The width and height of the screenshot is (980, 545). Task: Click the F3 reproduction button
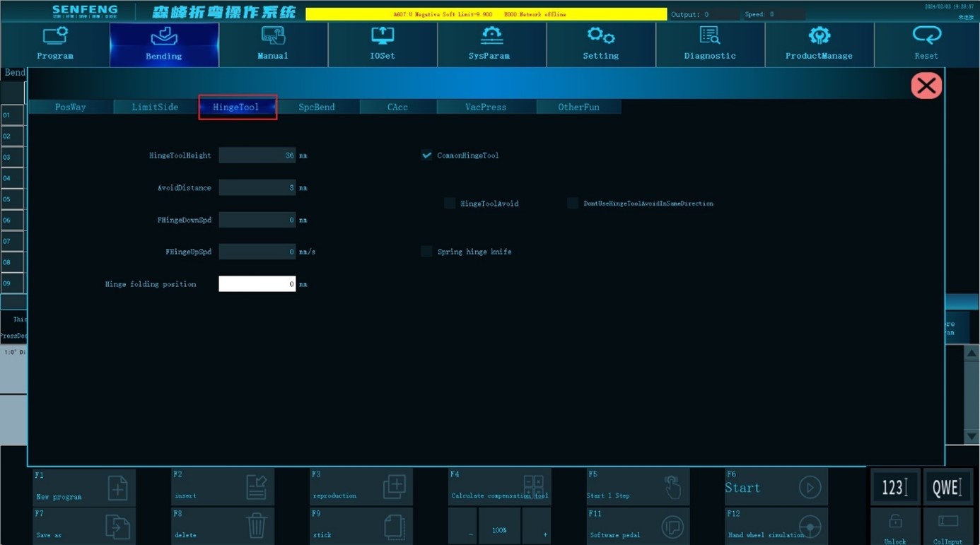point(361,487)
